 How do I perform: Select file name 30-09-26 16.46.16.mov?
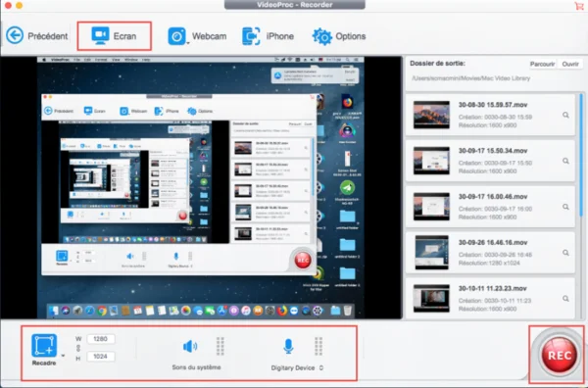(493, 243)
